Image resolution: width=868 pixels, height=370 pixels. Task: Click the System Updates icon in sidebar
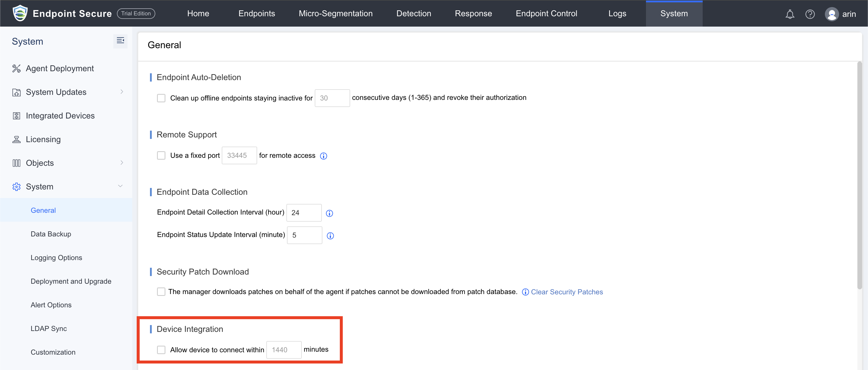point(17,92)
